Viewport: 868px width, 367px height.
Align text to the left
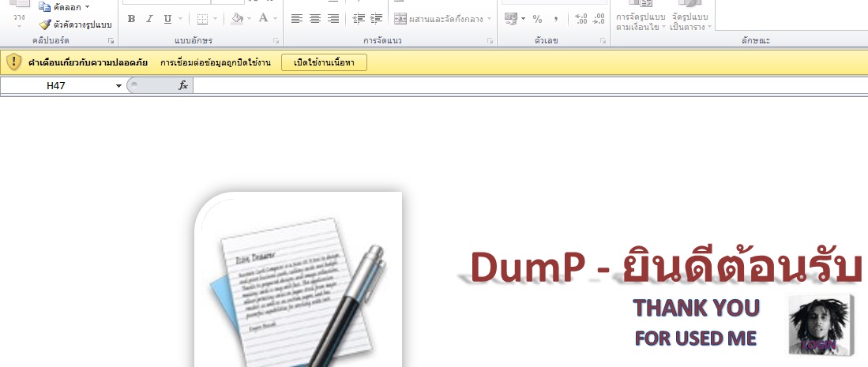297,19
